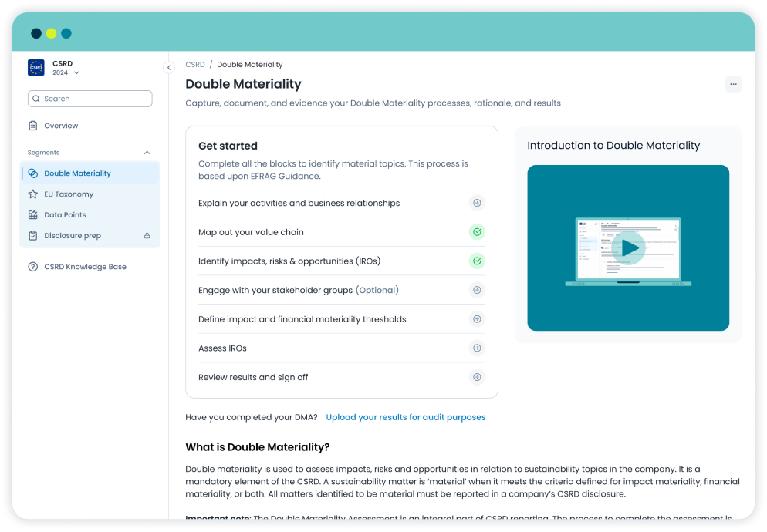Screen dimensions: 767x532
Task: Open arrow for Define materiality thresholds step
Action: click(x=477, y=319)
